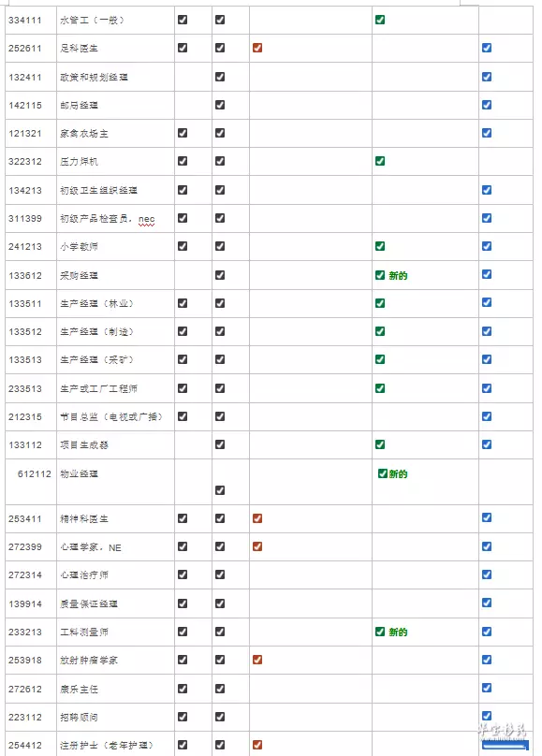Click the red checkbox in row 272399
The height and width of the screenshot is (756, 542).
(x=257, y=546)
